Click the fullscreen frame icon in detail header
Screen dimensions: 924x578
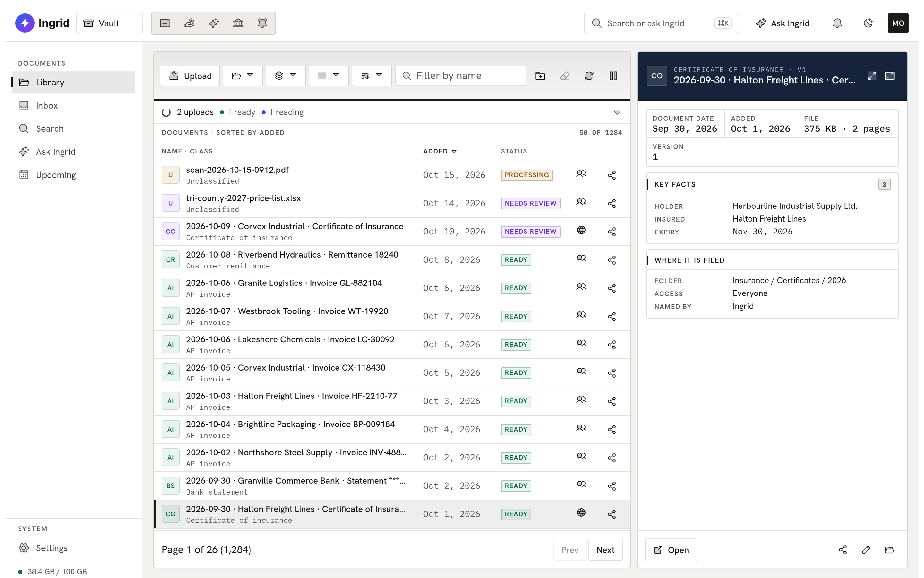pos(890,76)
